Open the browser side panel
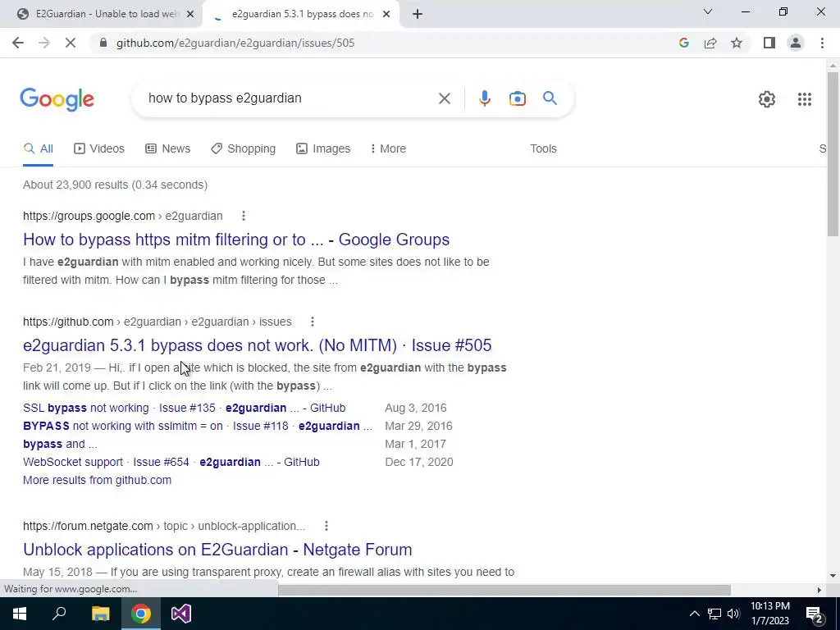 click(x=769, y=43)
